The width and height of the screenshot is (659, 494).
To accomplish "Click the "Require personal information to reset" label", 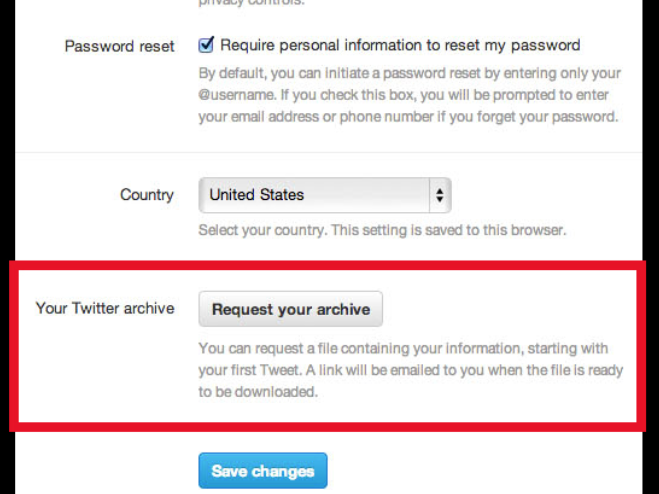I will (400, 45).
